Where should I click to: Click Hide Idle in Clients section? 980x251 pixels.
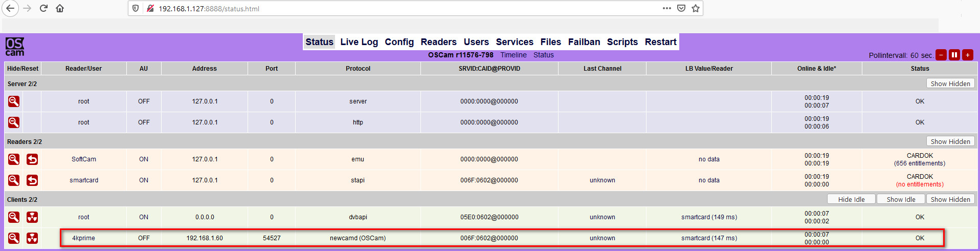[x=852, y=199]
